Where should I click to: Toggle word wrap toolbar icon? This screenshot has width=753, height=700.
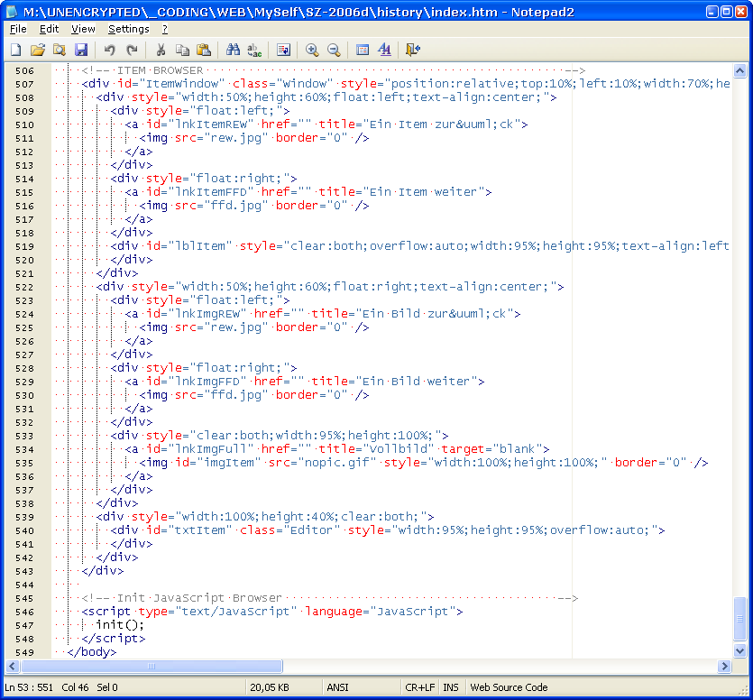pos(283,50)
